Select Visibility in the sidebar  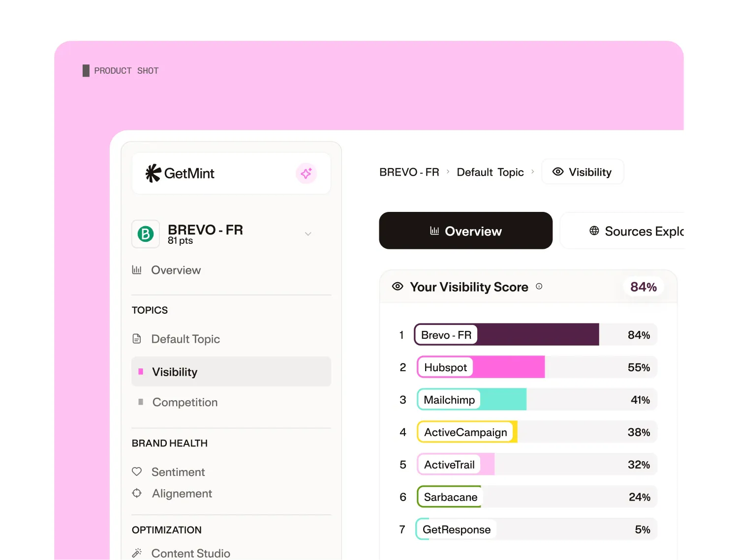[231, 372]
